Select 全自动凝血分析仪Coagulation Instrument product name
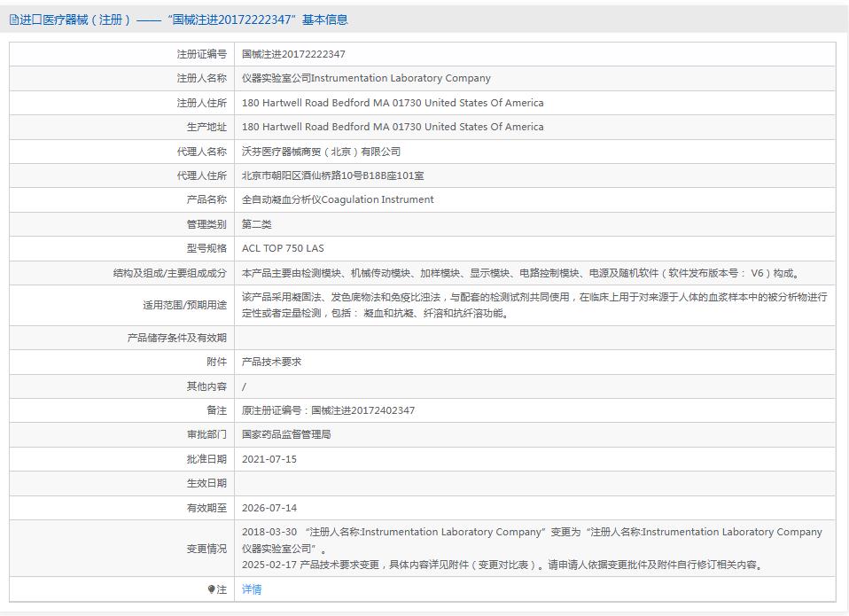The height and width of the screenshot is (616, 849). click(338, 199)
